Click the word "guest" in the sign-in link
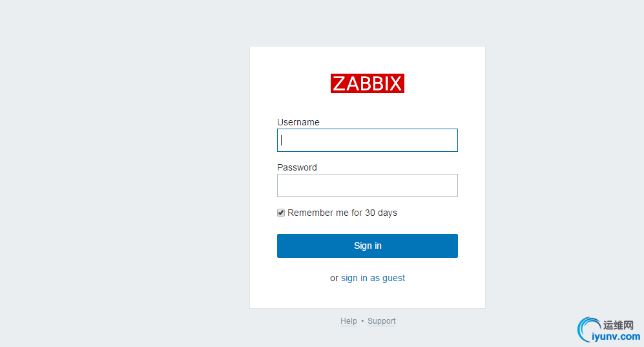Viewport: 644px width, 347px height. tap(393, 278)
